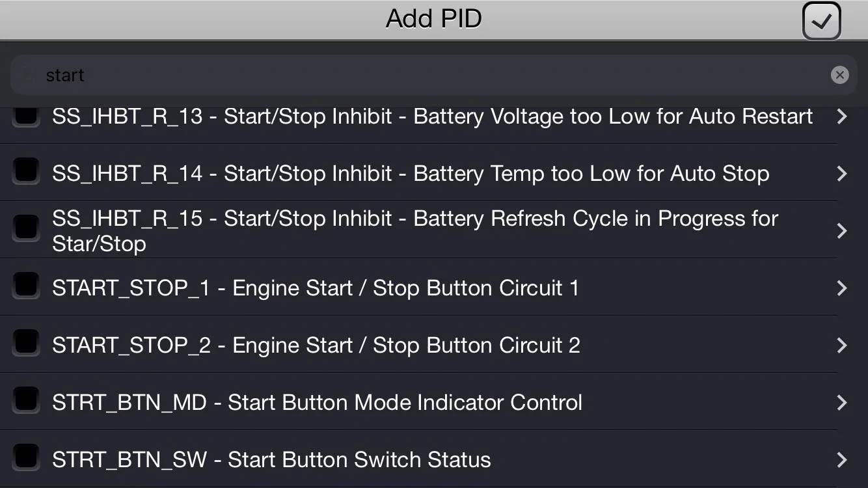Check the SS_IHBT_R_13 checkbox

(x=26, y=116)
